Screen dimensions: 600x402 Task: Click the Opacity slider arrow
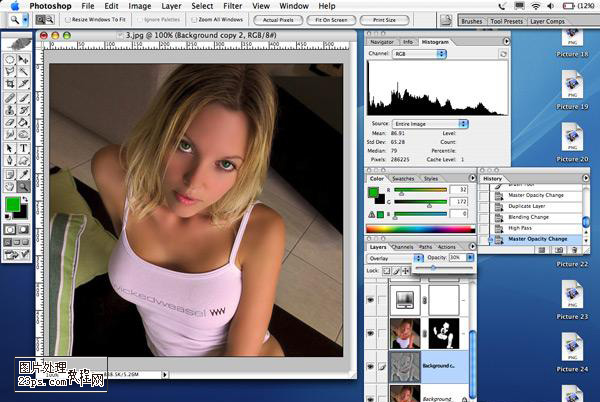pyautogui.click(x=470, y=258)
